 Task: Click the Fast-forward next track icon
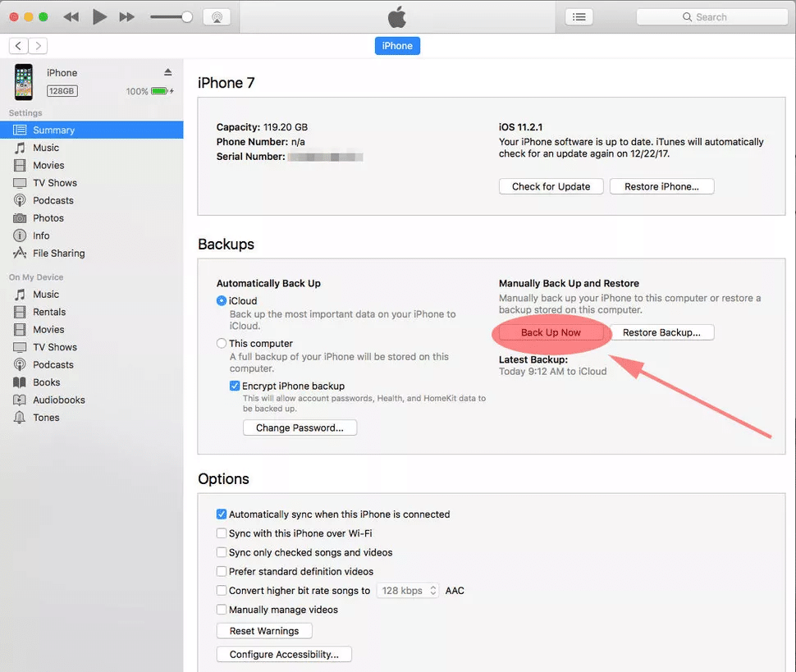click(126, 16)
